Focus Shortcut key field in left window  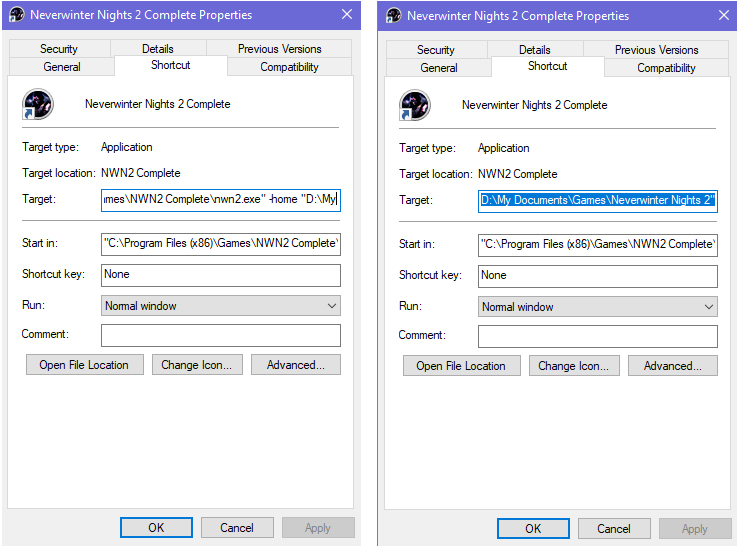[221, 275]
